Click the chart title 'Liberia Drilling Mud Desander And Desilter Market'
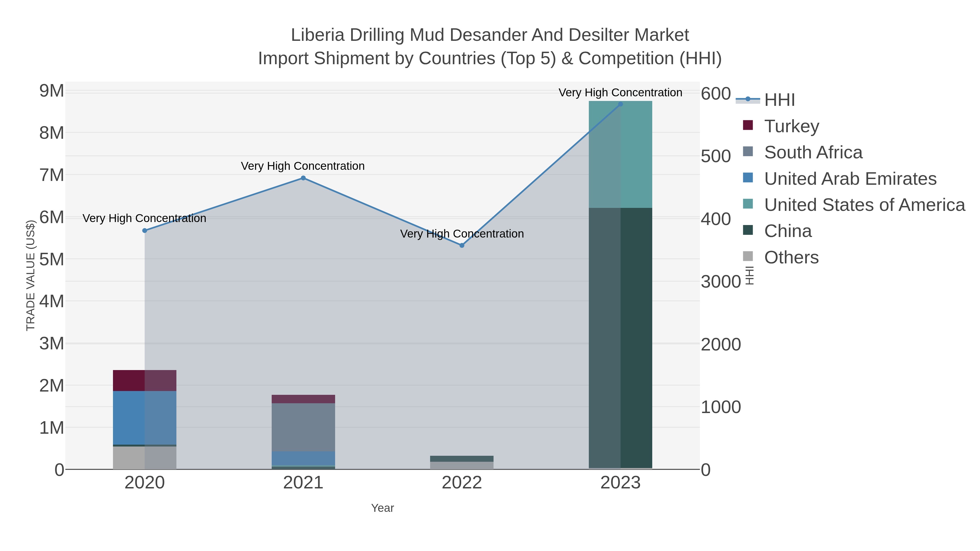 pos(490,35)
